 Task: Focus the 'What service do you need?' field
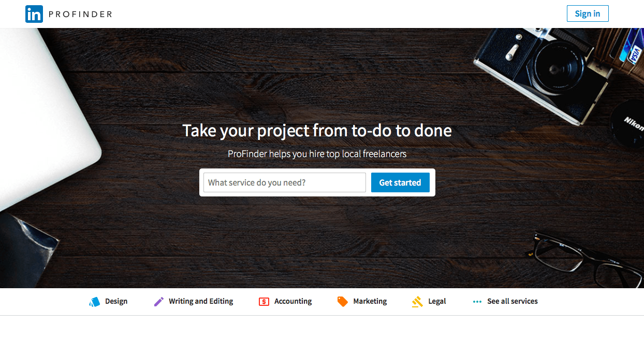(x=285, y=182)
